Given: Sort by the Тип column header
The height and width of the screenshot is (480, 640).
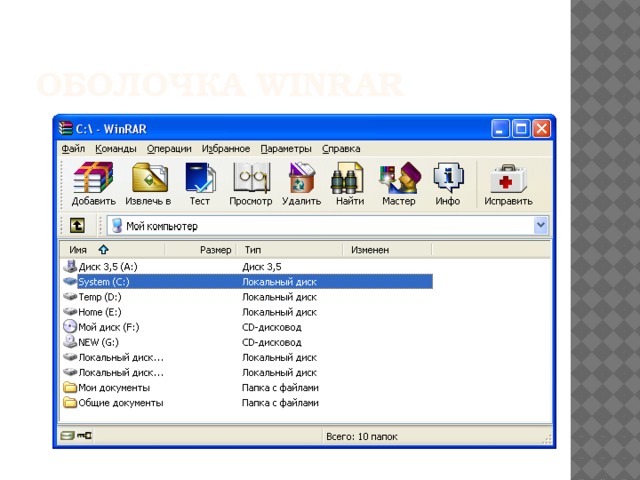Looking at the screenshot, I should (x=289, y=249).
